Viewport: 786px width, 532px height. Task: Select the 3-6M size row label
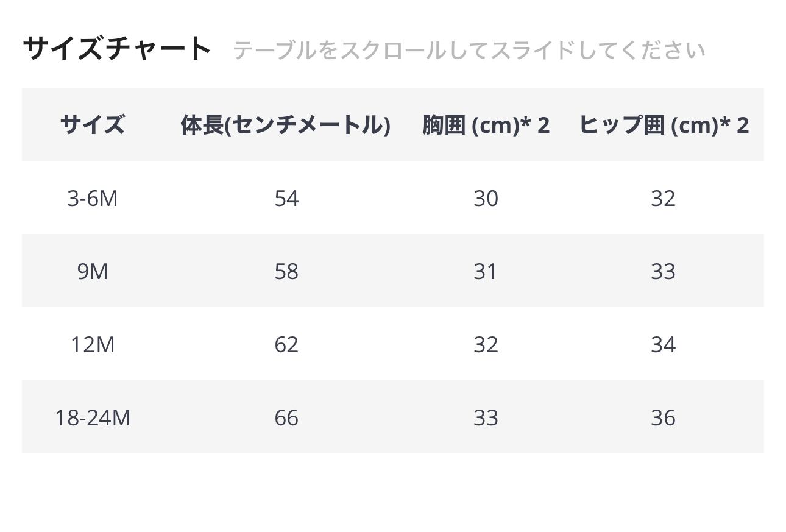(93, 198)
